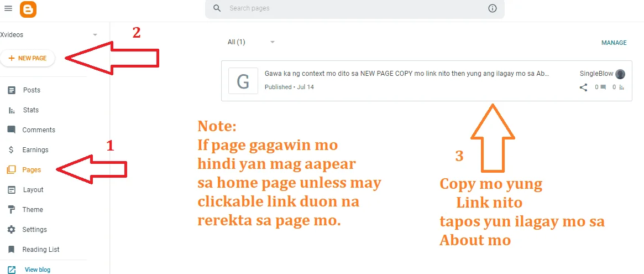Open Comments section
The image size is (644, 274).
[39, 130]
